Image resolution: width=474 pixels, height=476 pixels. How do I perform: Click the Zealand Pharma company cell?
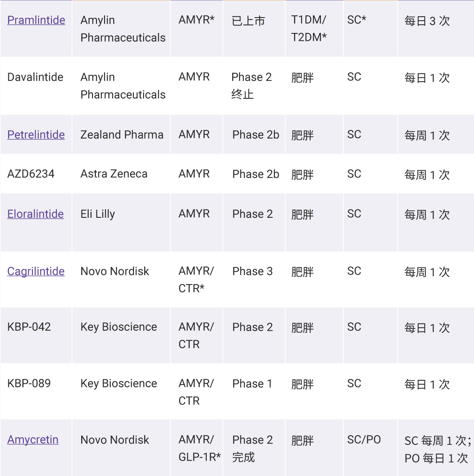[122, 135]
